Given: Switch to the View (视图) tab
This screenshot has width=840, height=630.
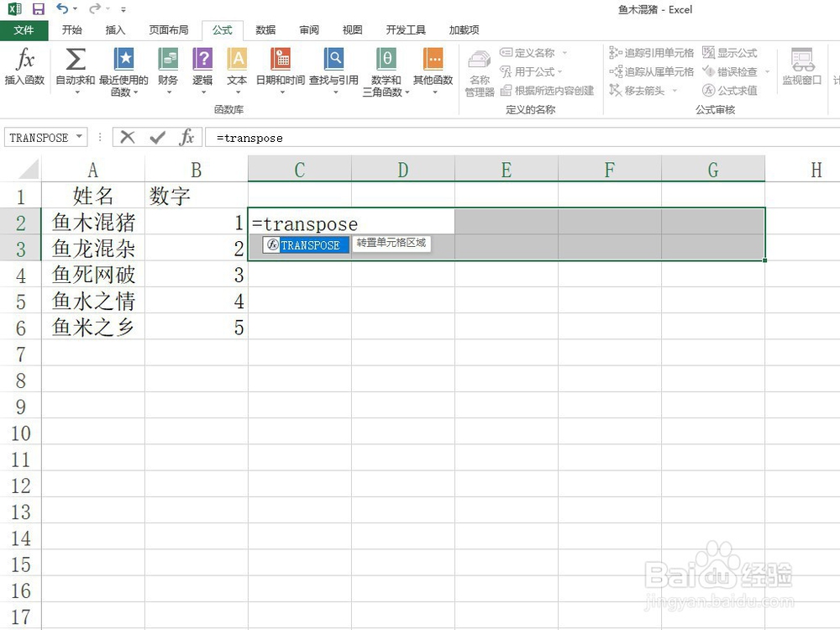Looking at the screenshot, I should coord(353,30).
